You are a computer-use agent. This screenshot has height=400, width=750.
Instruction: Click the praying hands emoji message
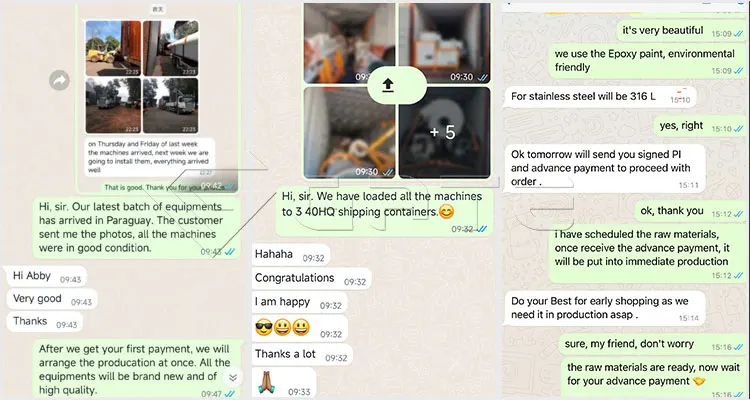[x=284, y=382]
